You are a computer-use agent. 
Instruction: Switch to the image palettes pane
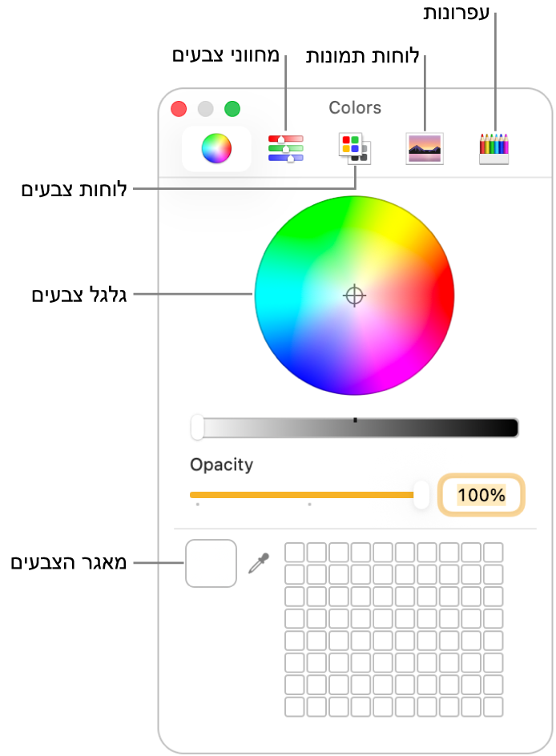(424, 148)
